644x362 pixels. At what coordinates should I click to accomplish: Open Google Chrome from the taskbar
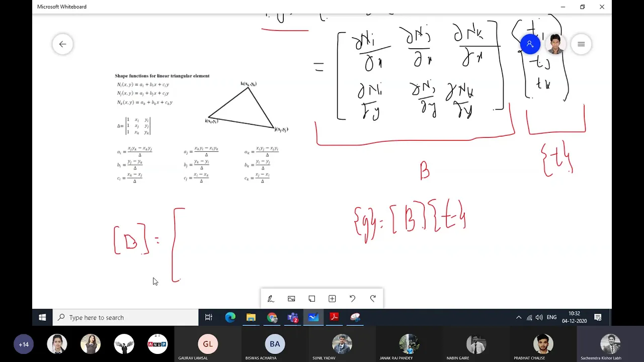[x=272, y=317]
